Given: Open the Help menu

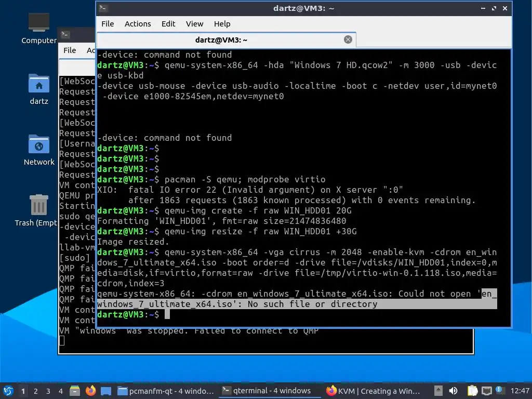Looking at the screenshot, I should coord(222,24).
